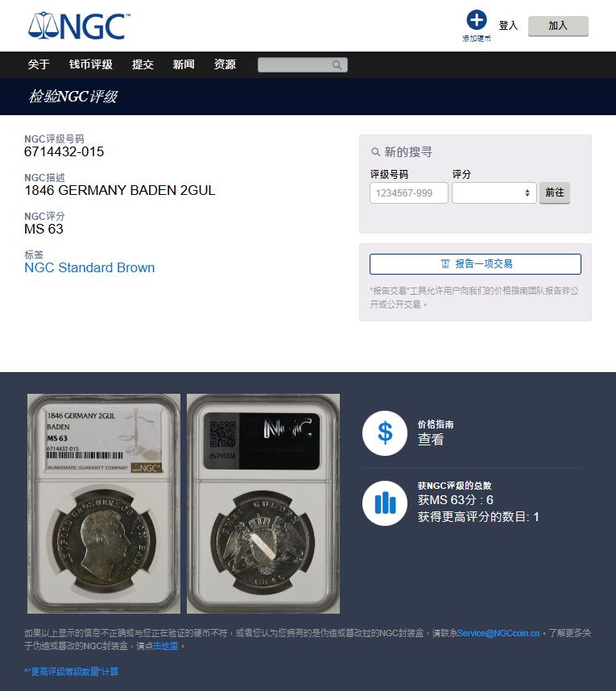This screenshot has width=616, height=691.
Task: Click the NGC scales logo
Action: click(79, 26)
